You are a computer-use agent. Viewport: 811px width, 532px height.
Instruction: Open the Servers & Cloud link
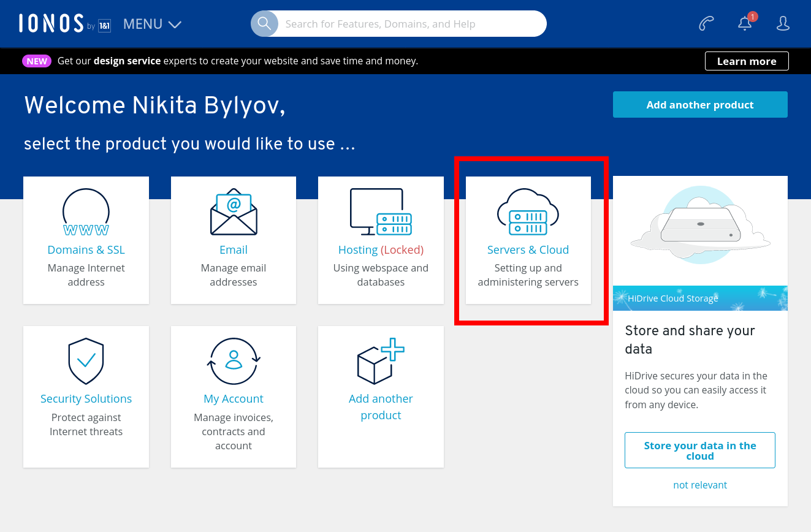tap(528, 249)
